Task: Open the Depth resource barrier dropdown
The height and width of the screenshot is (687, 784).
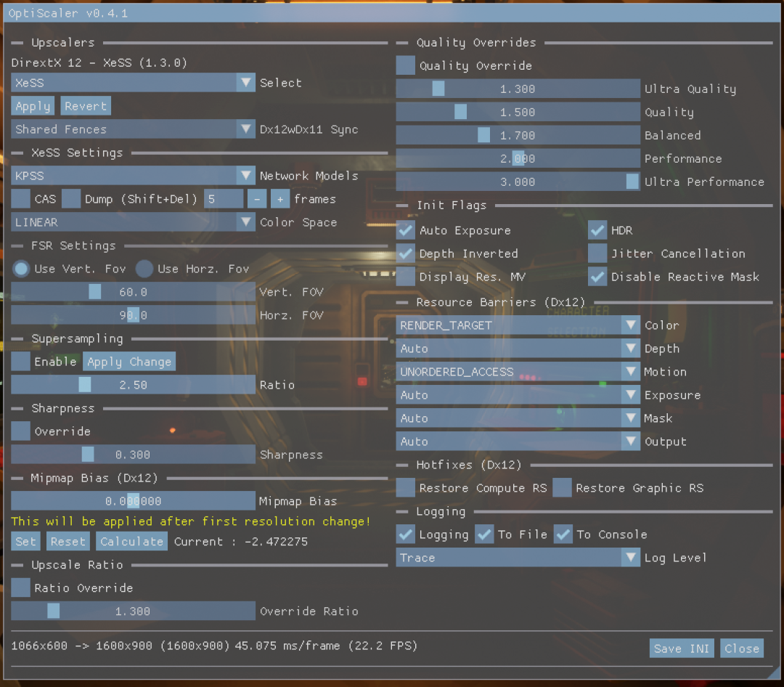Action: 518,349
